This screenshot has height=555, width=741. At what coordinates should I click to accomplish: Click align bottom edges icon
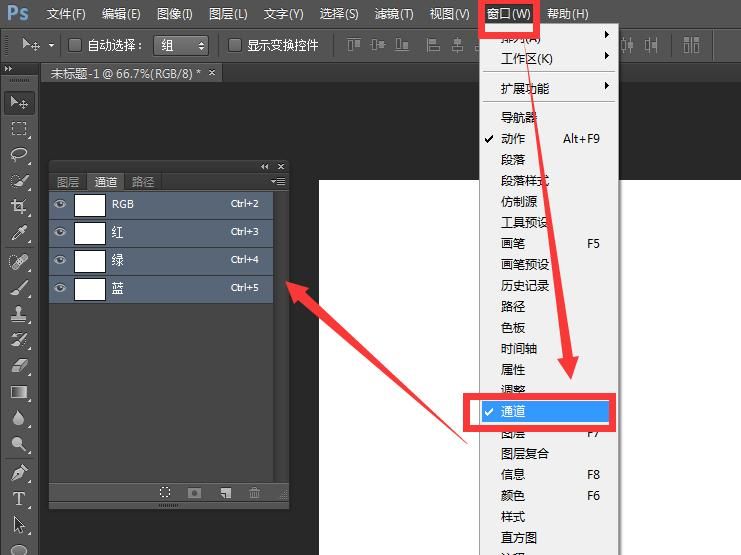coord(402,45)
